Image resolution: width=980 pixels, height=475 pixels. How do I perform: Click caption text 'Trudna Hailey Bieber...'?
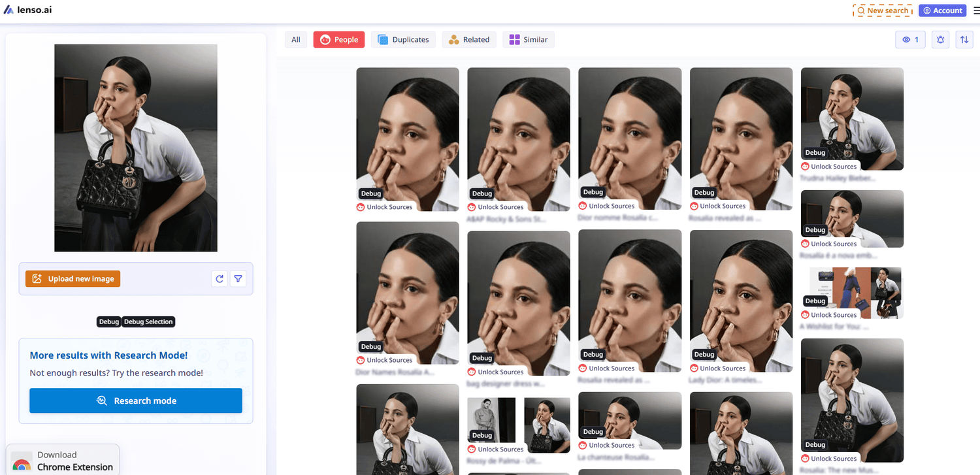pyautogui.click(x=838, y=178)
